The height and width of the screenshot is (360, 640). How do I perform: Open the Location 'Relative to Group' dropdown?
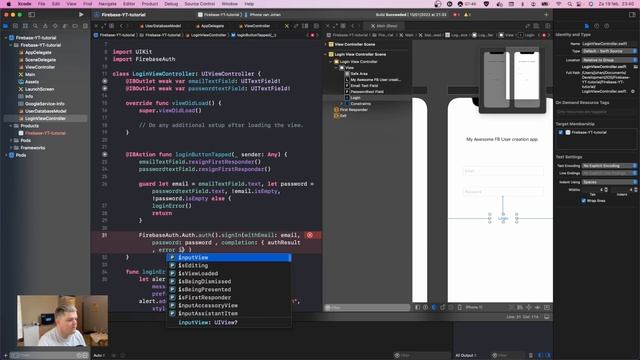[x=609, y=60]
